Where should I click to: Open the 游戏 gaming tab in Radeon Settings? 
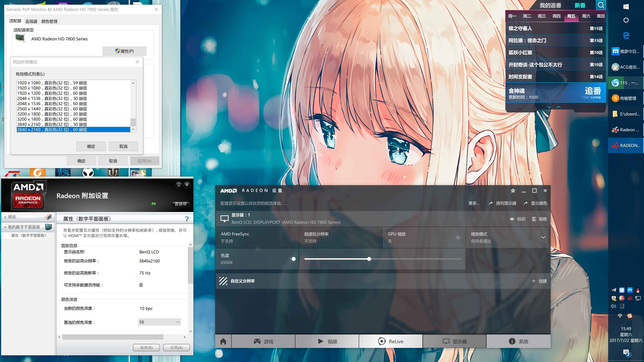(263, 341)
